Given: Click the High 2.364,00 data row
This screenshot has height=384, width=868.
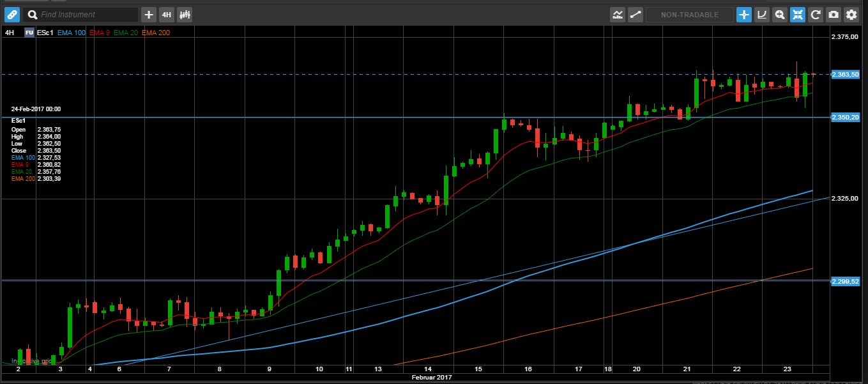Looking at the screenshot, I should click(x=36, y=137).
